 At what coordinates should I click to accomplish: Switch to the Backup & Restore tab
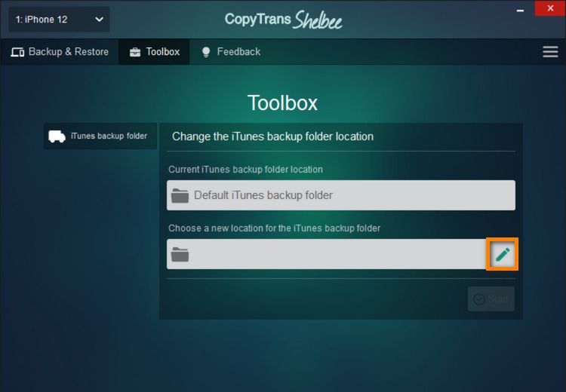click(x=60, y=51)
